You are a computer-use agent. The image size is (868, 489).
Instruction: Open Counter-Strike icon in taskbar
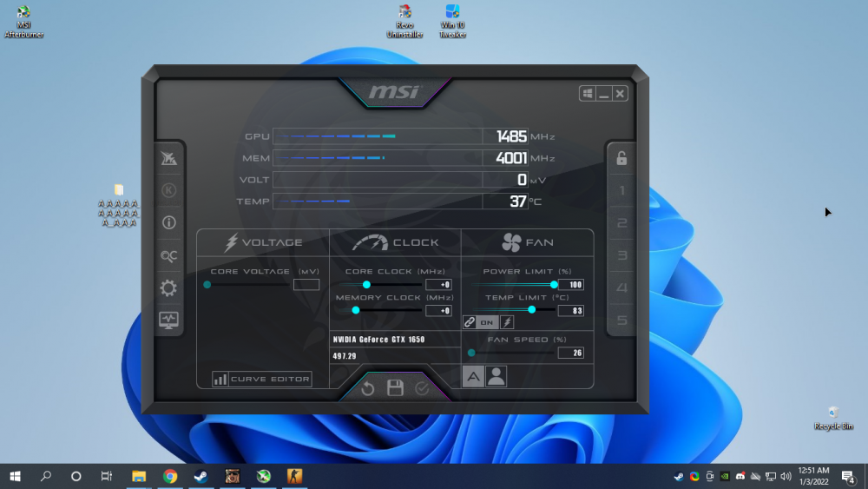[294, 476]
